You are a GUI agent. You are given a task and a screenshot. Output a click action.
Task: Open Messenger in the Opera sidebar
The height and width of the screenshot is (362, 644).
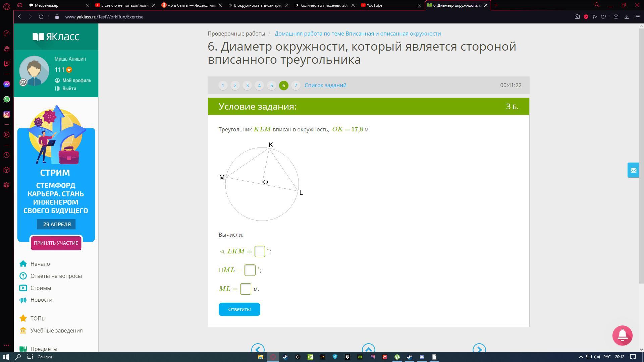point(7,84)
